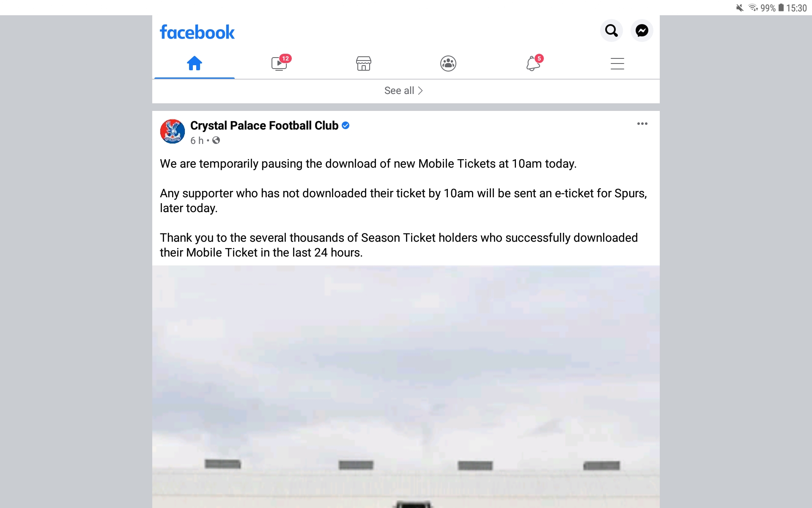Image resolution: width=812 pixels, height=508 pixels.
Task: Open hamburger menu in navigation bar
Action: 617,63
